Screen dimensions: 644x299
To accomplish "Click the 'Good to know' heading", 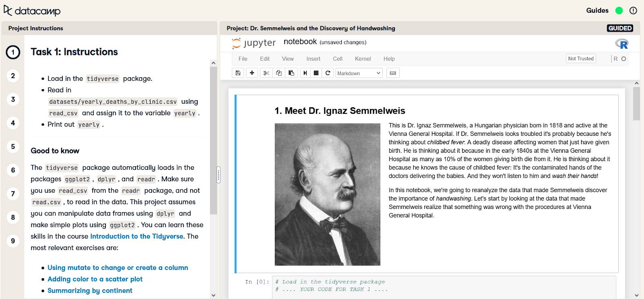I will pyautogui.click(x=55, y=151).
